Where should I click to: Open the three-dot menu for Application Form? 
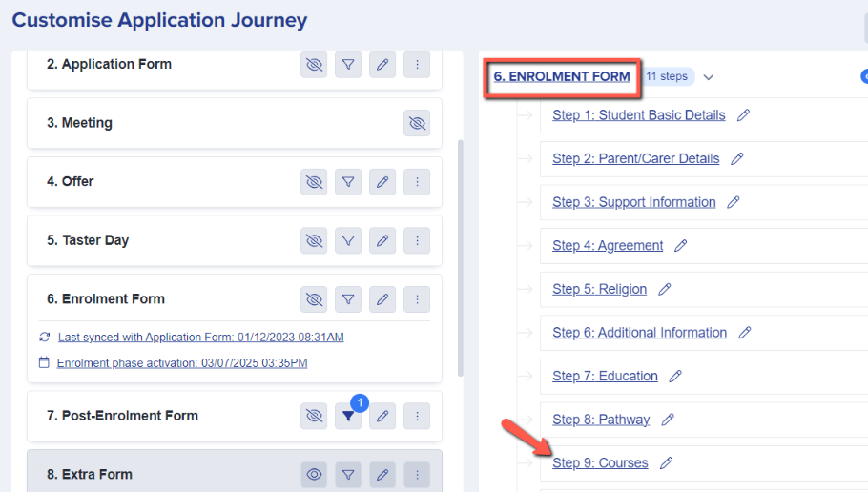tap(417, 65)
